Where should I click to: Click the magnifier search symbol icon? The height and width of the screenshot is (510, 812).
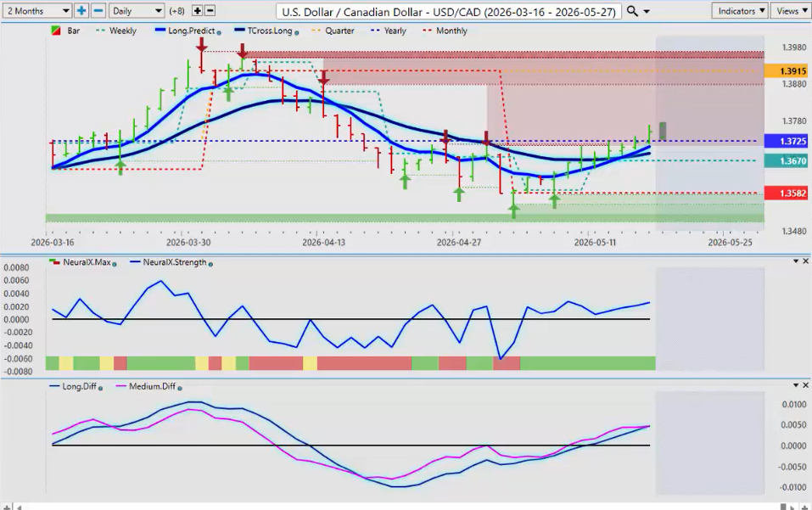point(632,11)
